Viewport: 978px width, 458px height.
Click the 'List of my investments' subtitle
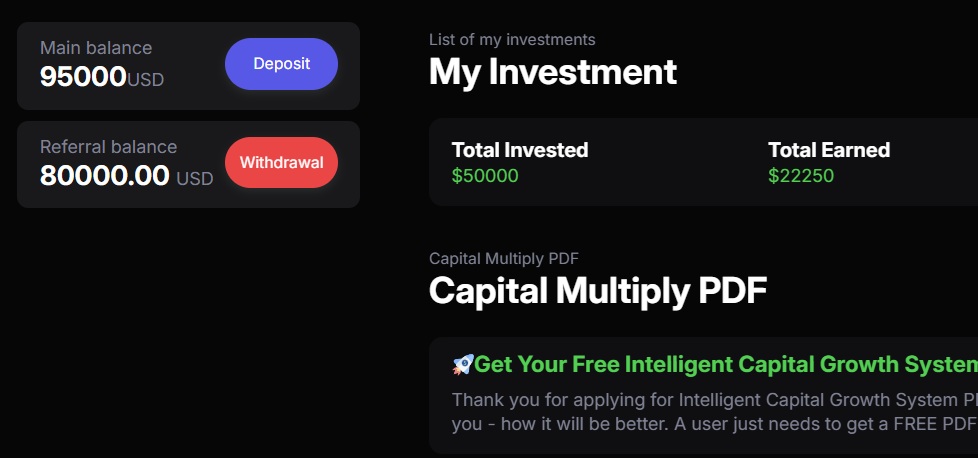pyautogui.click(x=512, y=40)
